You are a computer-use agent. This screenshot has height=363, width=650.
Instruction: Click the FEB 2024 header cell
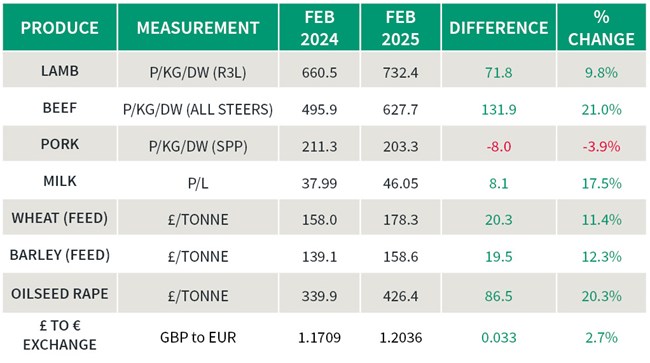point(319,28)
